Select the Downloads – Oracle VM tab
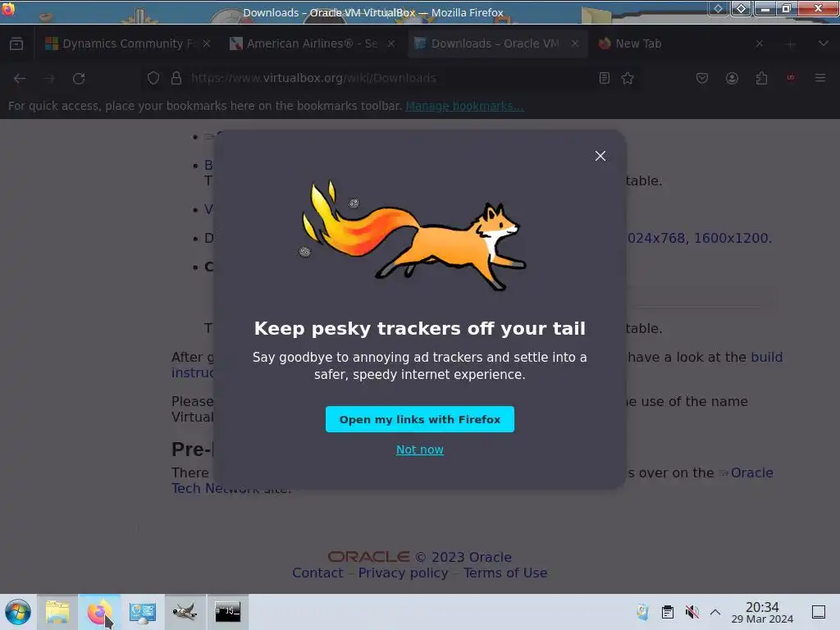 coord(495,43)
